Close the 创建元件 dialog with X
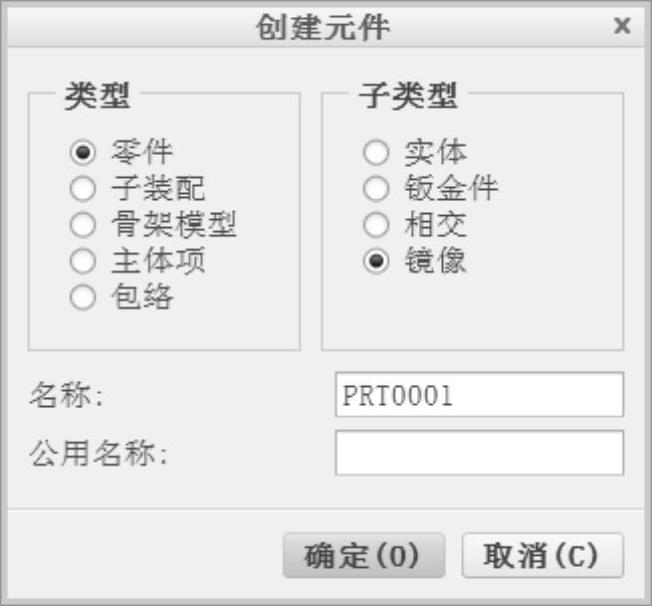 pos(622,26)
